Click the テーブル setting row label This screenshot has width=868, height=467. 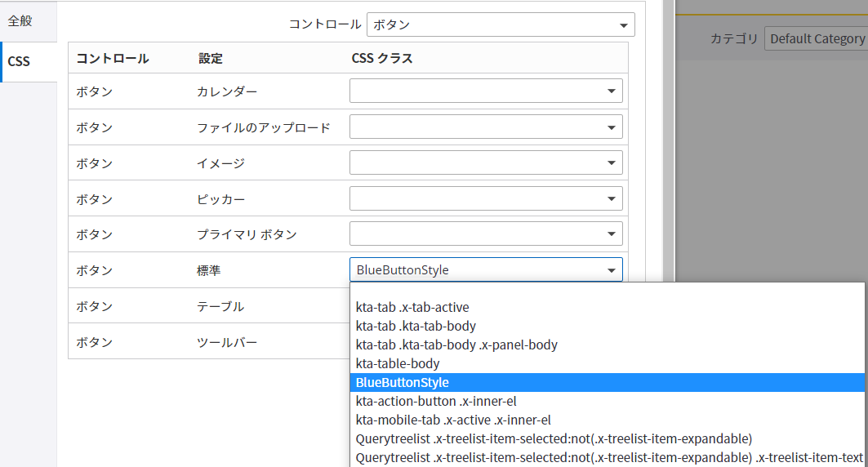220,306
